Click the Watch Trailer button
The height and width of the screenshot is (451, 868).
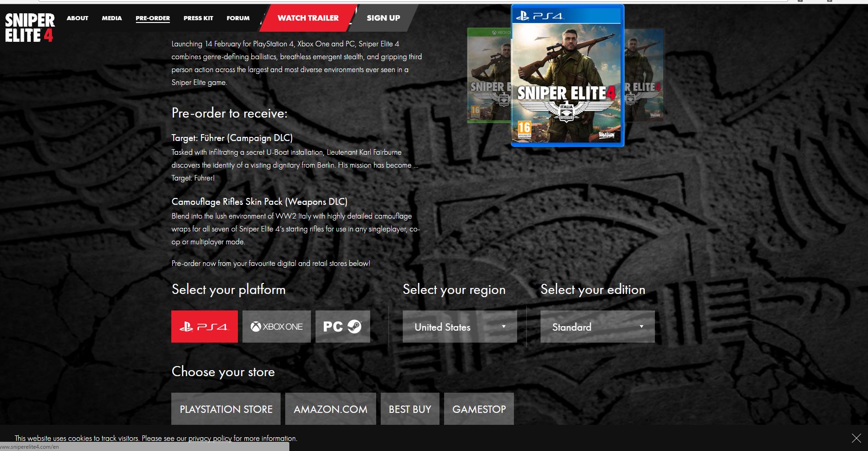pyautogui.click(x=308, y=18)
